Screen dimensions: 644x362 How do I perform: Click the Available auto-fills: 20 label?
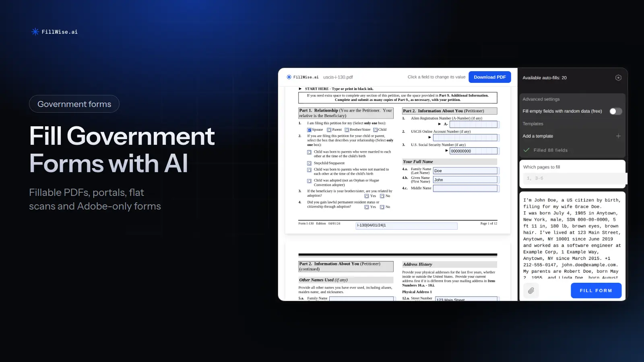(x=545, y=78)
